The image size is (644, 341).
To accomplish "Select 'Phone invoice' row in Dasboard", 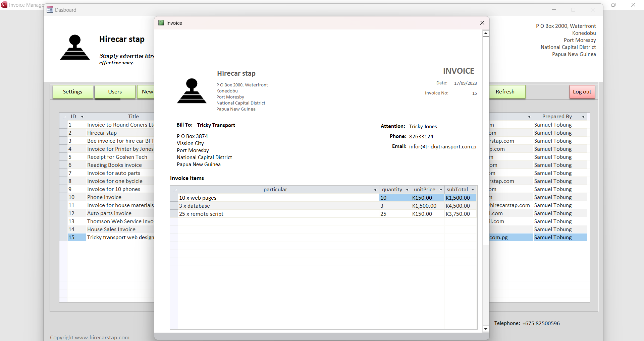I will click(x=120, y=197).
